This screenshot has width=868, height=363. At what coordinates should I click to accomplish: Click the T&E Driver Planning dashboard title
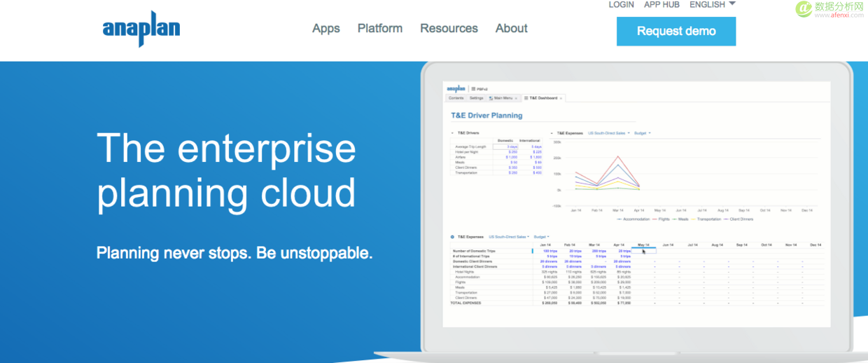486,116
